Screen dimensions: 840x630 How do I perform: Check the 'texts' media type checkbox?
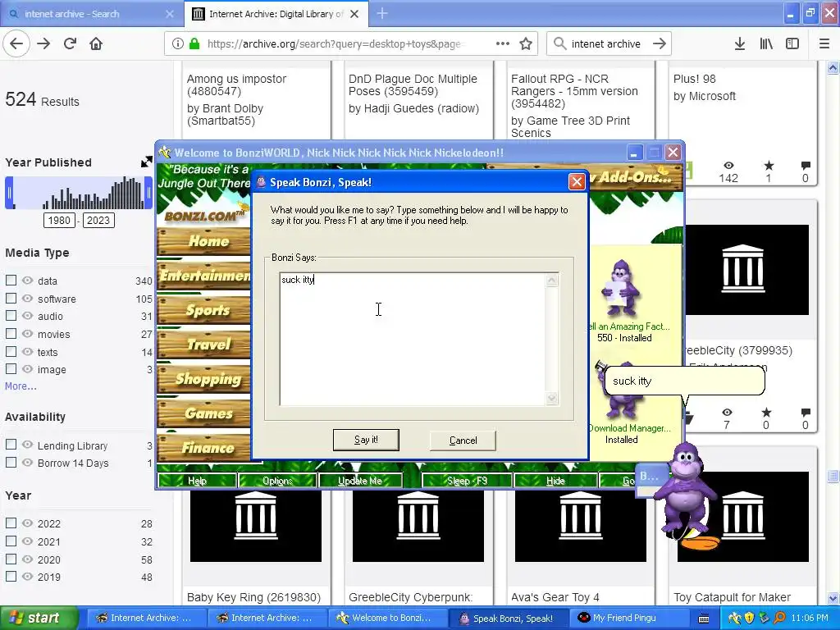[x=11, y=351]
